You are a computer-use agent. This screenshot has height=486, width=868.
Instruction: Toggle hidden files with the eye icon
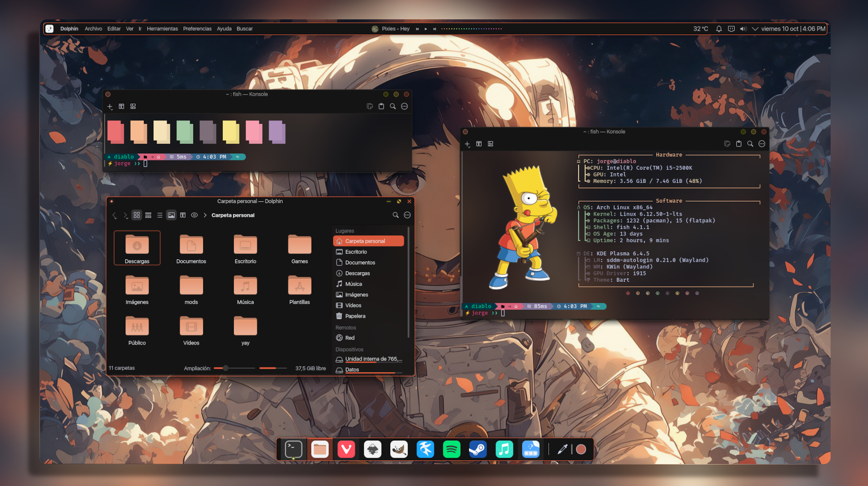[194, 215]
